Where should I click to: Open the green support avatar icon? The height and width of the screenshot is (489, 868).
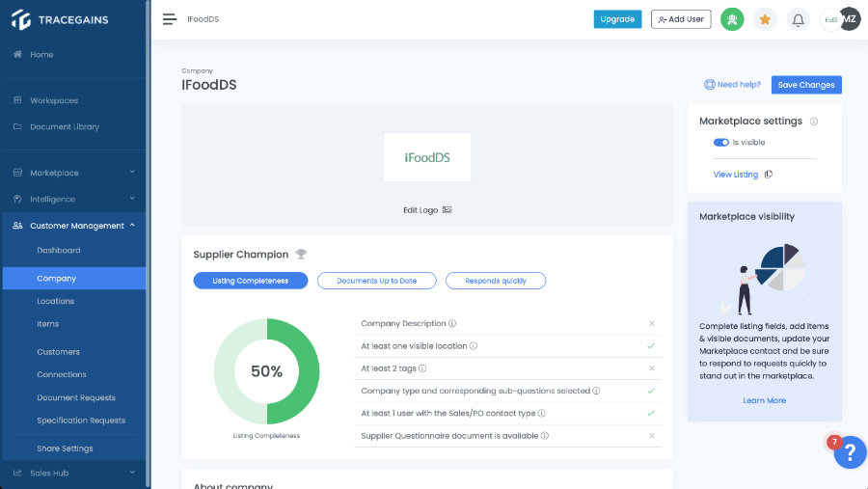click(x=732, y=19)
